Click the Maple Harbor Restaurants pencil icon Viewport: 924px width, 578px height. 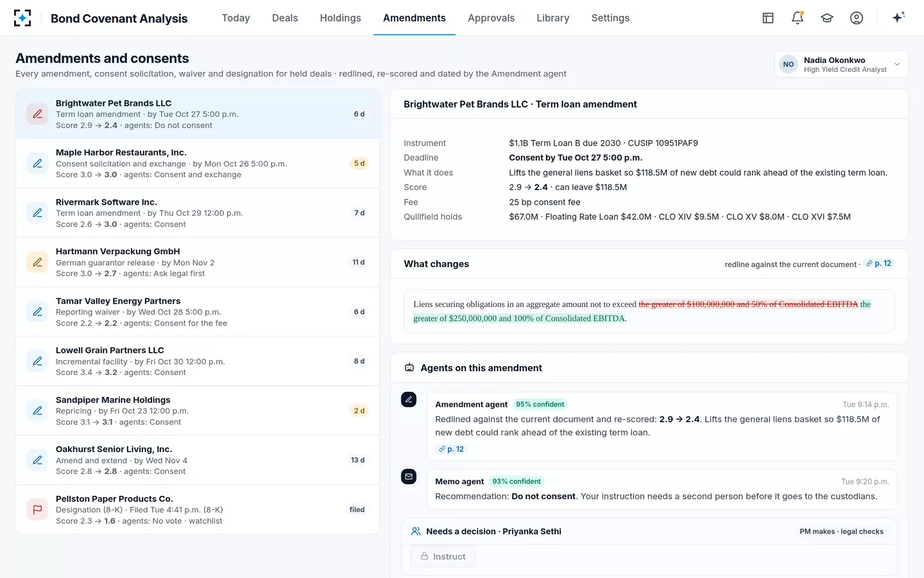(37, 163)
